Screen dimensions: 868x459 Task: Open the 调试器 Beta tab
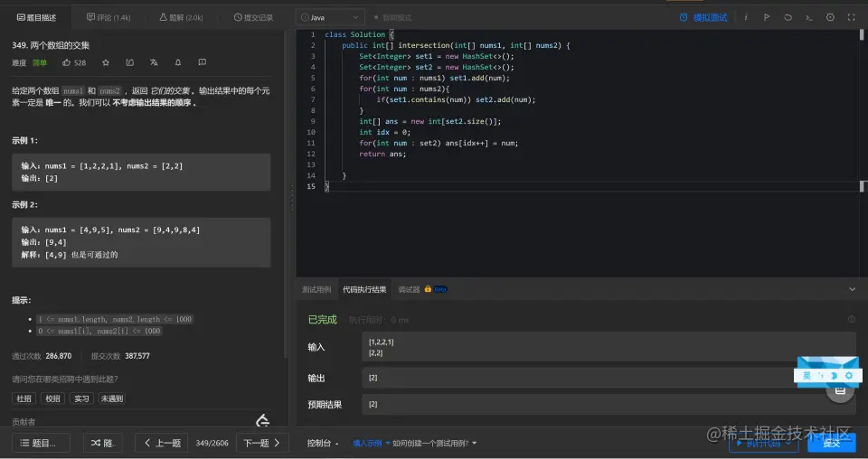[422, 289]
